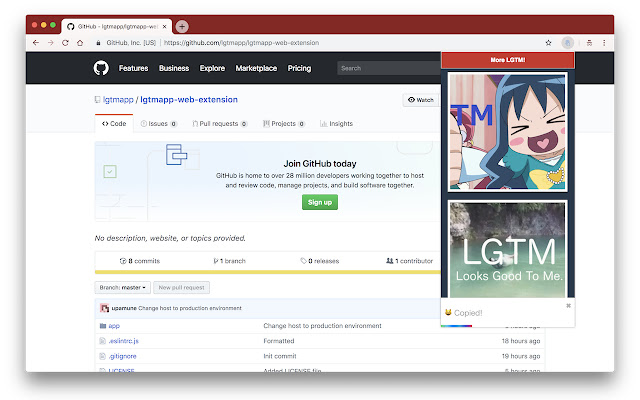Click the green Sign up button
Image resolution: width=640 pixels, height=400 pixels.
tap(320, 202)
